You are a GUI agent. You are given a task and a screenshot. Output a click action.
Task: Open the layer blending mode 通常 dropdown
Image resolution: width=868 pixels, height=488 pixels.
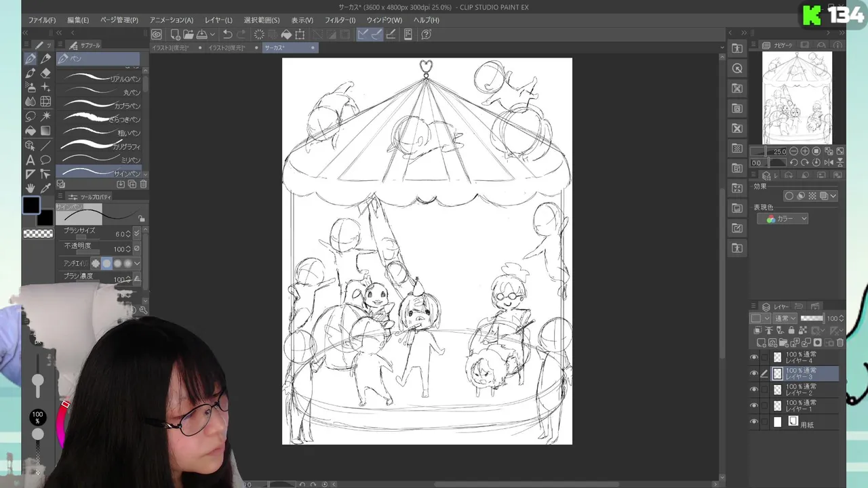(785, 319)
